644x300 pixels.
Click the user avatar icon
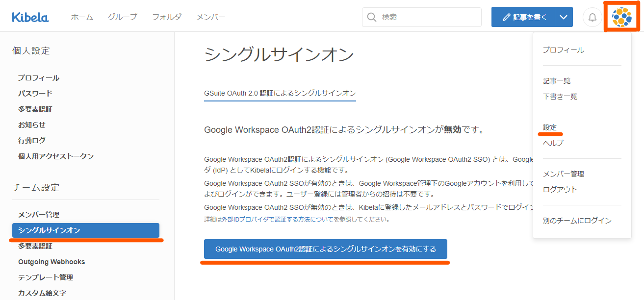coord(622,17)
